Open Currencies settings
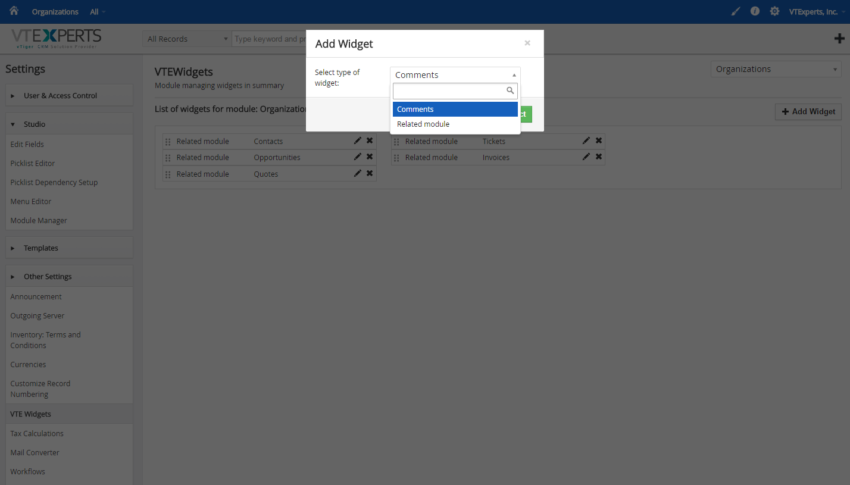 28,364
